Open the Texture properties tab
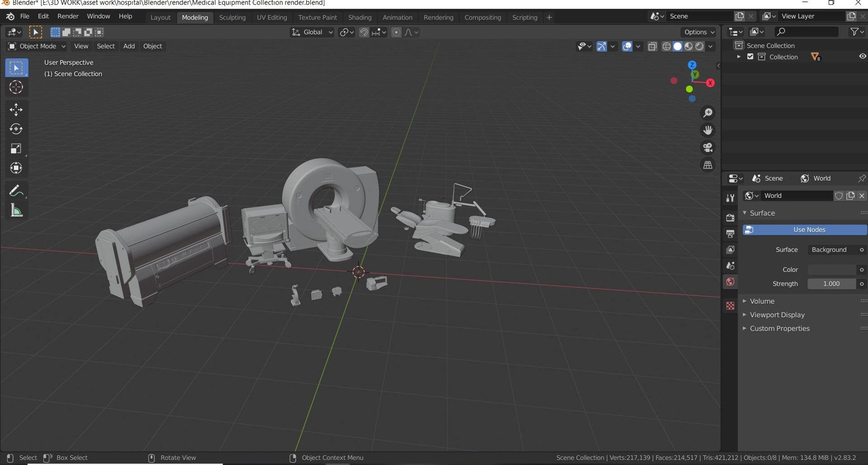This screenshot has height=465, width=868. pos(730,306)
